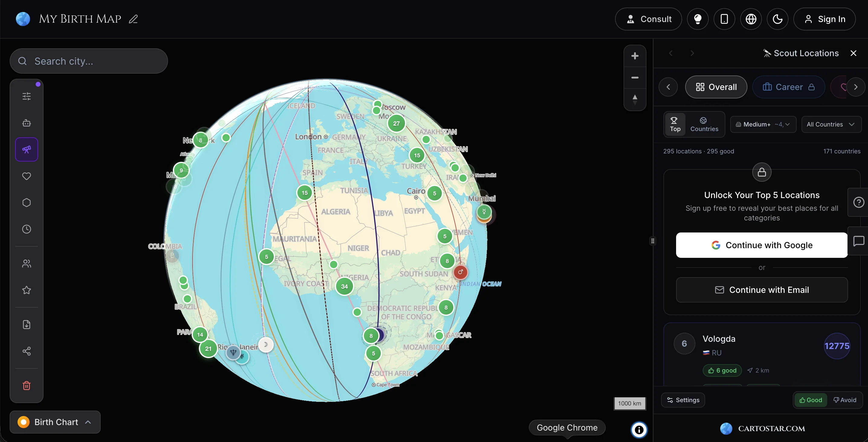Viewport: 868px width, 442px height.
Task: Click the help question mark icon
Action: point(858,202)
